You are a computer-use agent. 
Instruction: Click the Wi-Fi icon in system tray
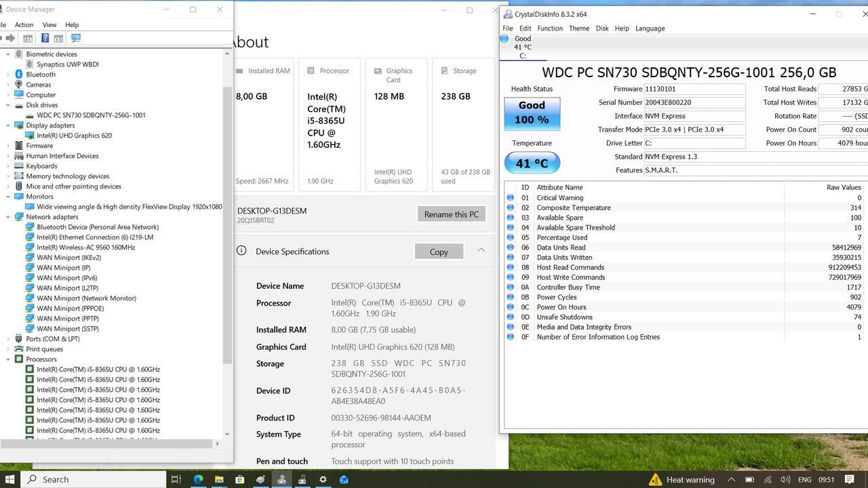click(x=769, y=479)
